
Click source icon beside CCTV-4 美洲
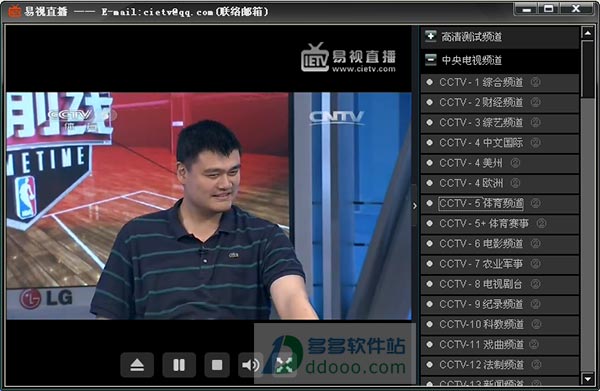515,163
